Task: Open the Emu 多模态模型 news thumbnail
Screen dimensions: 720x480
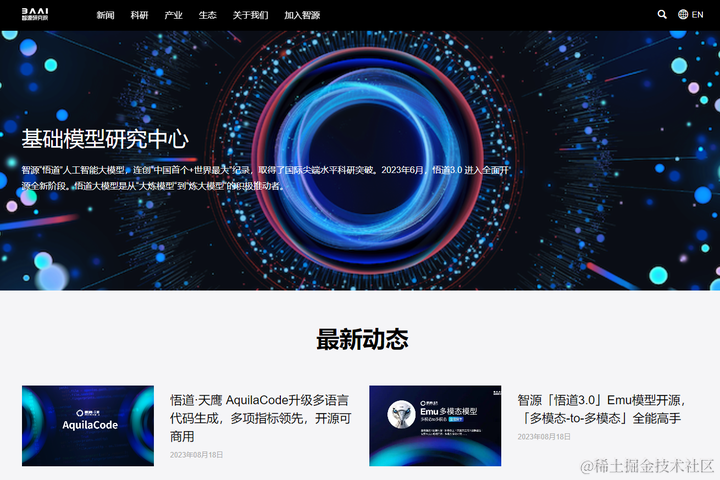Action: [x=435, y=425]
